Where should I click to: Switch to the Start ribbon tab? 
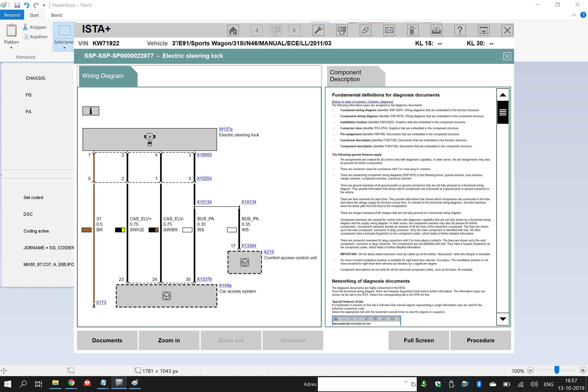34,15
